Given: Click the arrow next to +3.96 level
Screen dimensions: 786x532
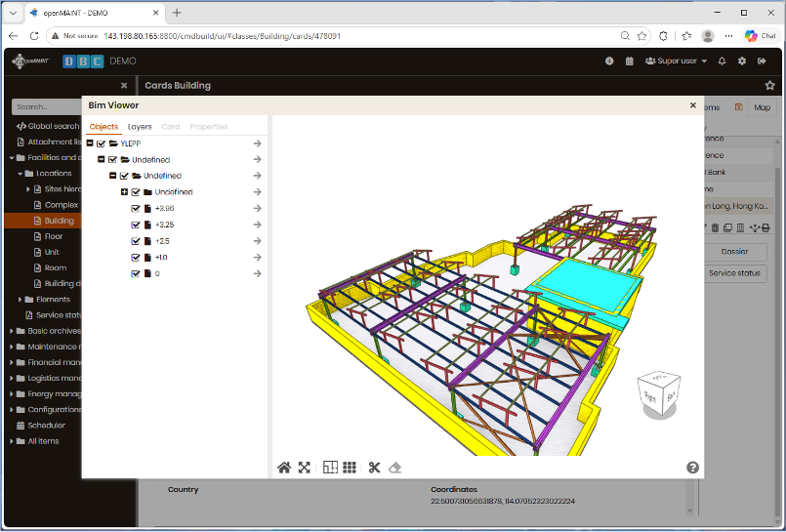Looking at the screenshot, I should (x=257, y=208).
